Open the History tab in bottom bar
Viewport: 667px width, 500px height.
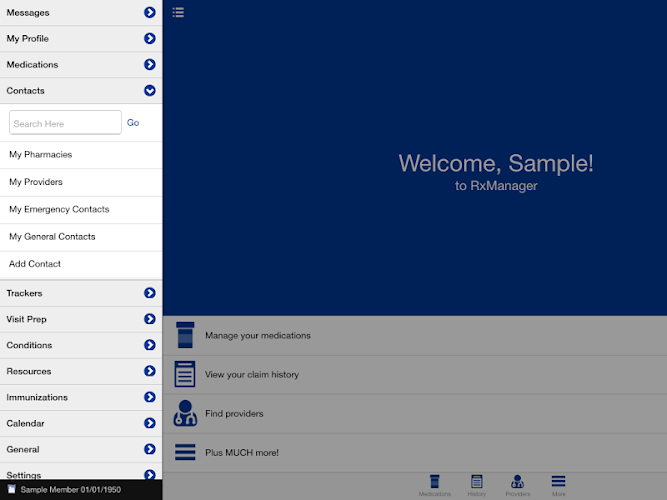tap(476, 486)
